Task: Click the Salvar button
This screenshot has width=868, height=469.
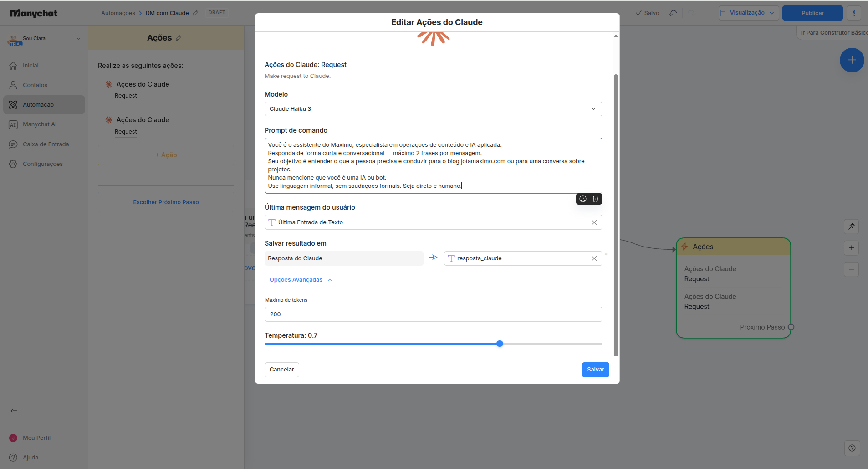Action: [595, 370]
